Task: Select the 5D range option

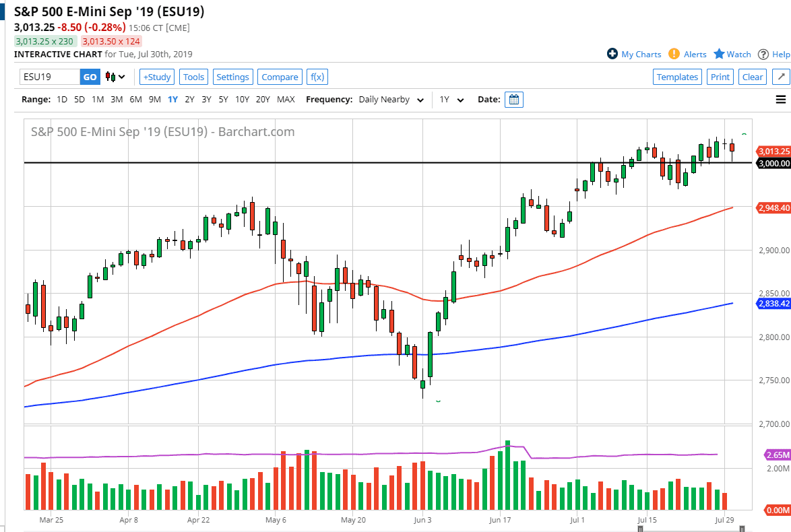Action: [x=79, y=99]
